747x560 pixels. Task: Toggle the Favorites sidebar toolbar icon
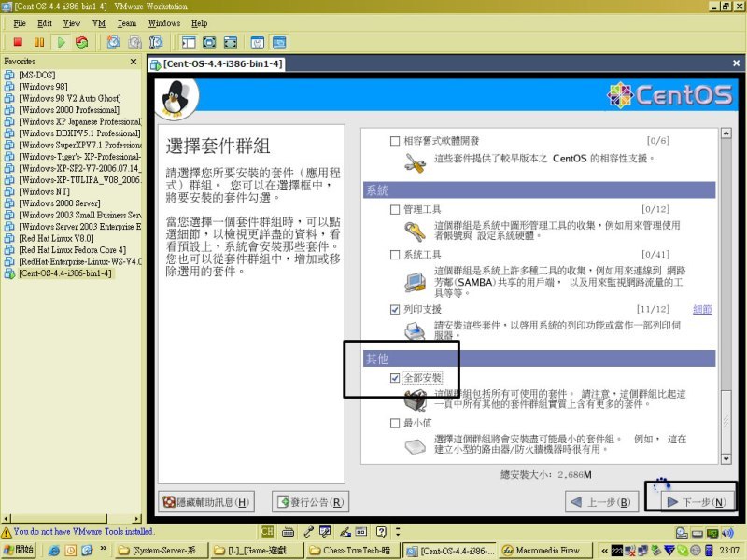(x=189, y=42)
